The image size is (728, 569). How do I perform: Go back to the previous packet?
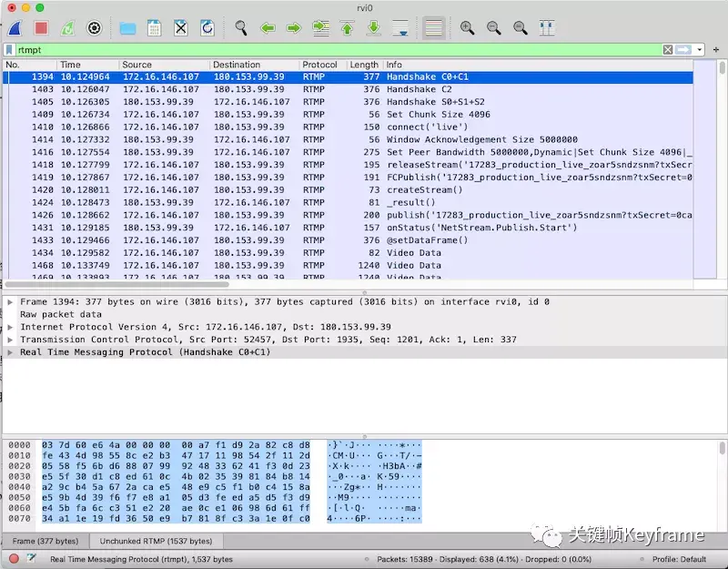(268, 28)
